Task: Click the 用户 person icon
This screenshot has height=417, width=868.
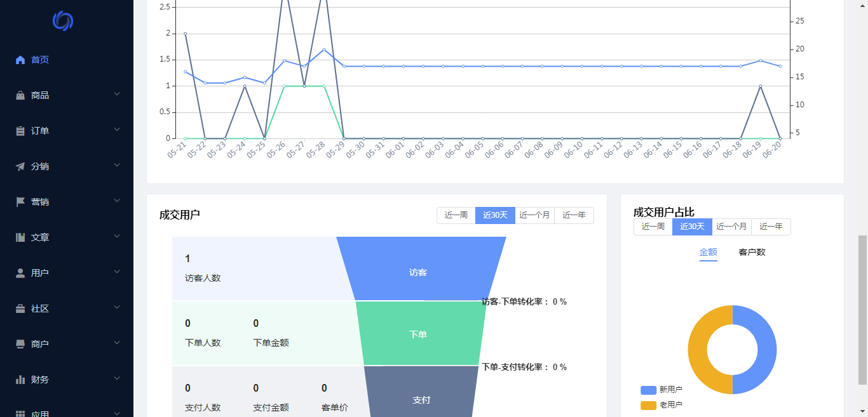Action: point(20,273)
